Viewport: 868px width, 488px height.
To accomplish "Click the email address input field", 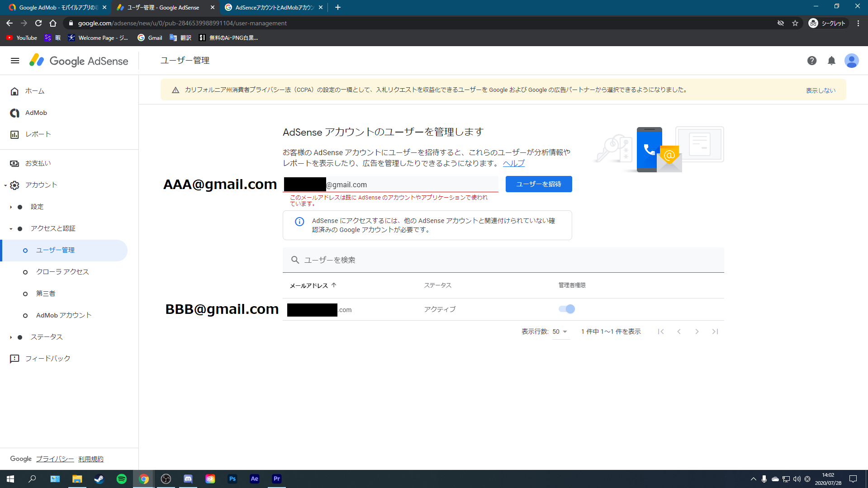I will point(390,184).
